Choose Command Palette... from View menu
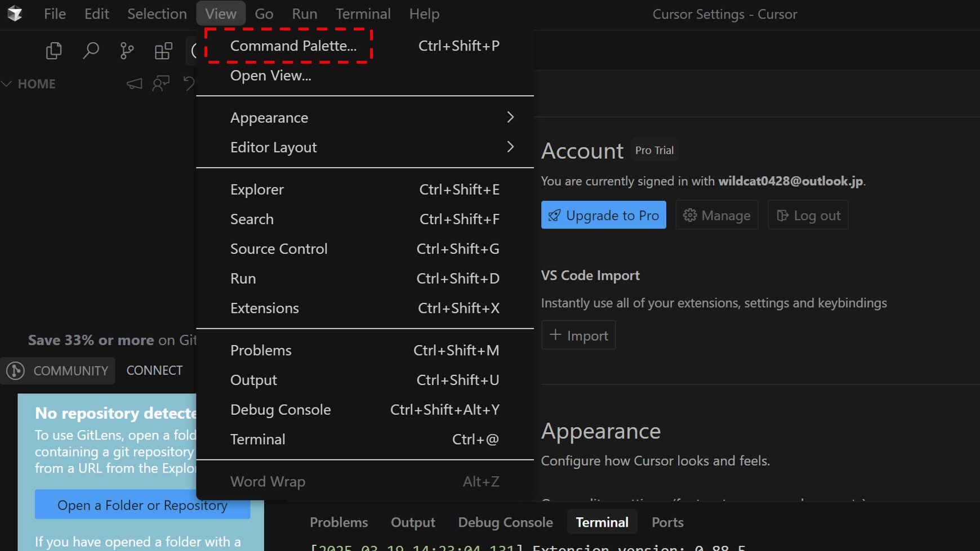The width and height of the screenshot is (980, 551). (x=365, y=46)
